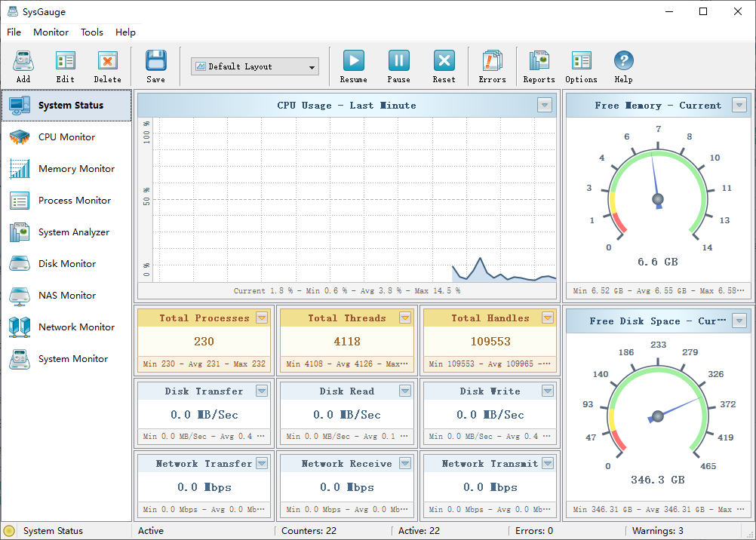Click the SysGauge title bar app icon
Viewport: 756px width, 540px height.
[13, 11]
